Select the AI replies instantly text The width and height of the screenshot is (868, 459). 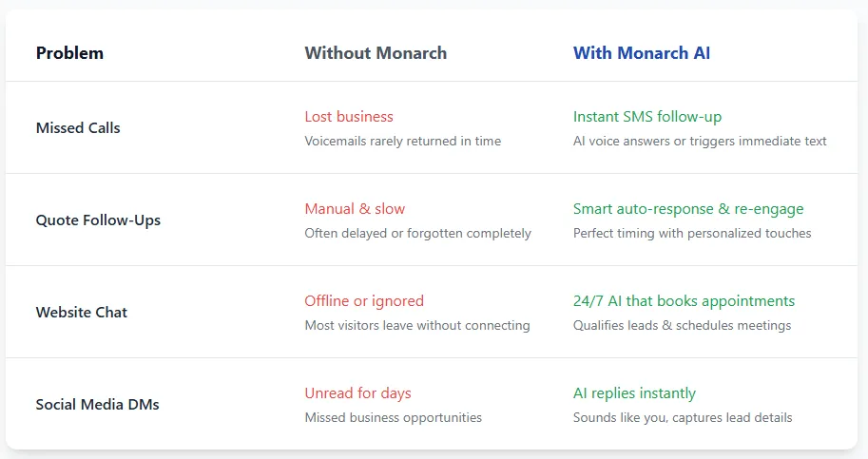coord(634,393)
